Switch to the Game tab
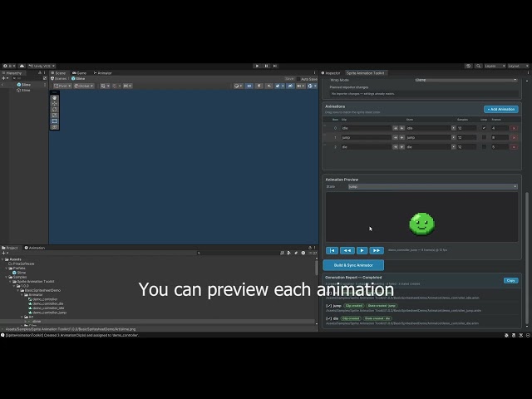Screen dimensions: 532x399 tap(80, 73)
